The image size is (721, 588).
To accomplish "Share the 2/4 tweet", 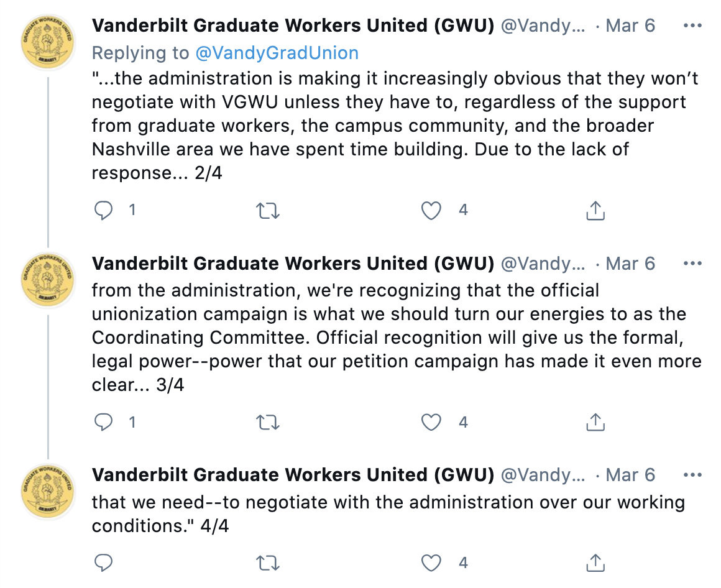I will click(595, 211).
